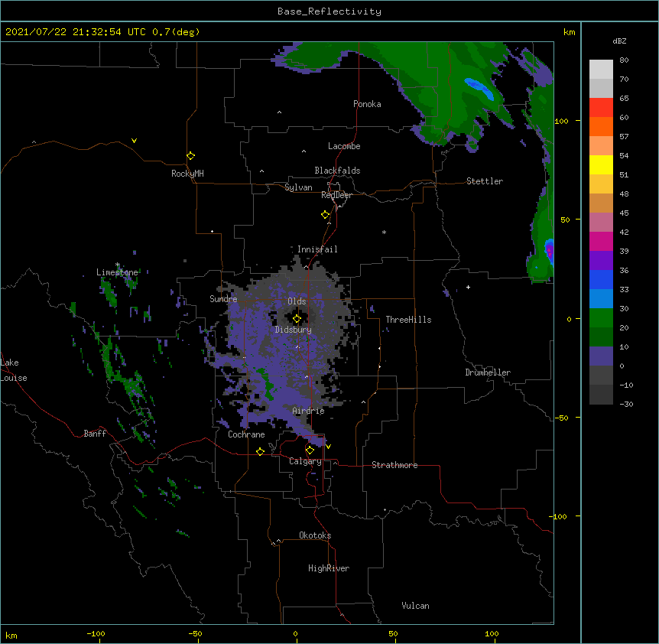Click the -30 value in the dBZ legend
The image size is (659, 644).
click(626, 405)
